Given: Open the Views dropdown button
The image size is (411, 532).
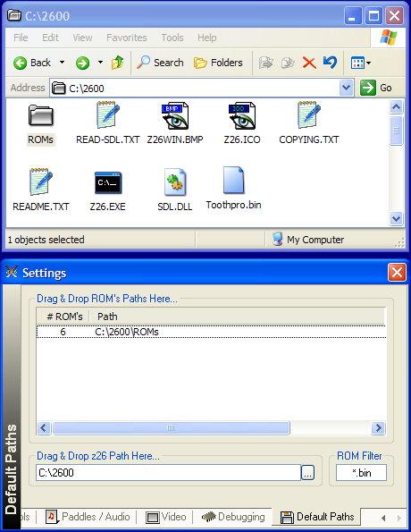Looking at the screenshot, I should click(360, 63).
